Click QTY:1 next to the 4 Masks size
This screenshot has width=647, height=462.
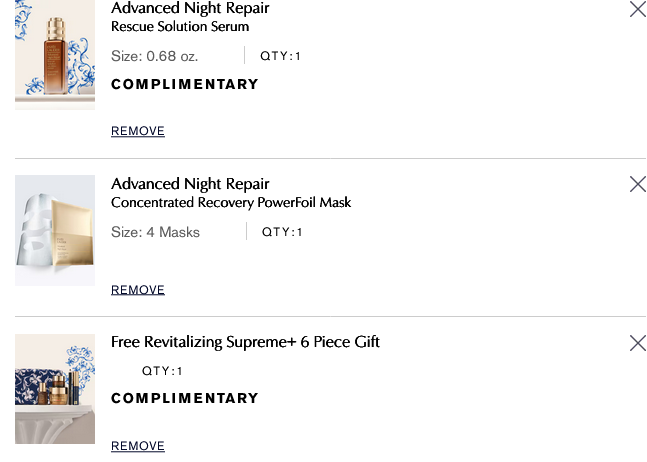coord(282,232)
